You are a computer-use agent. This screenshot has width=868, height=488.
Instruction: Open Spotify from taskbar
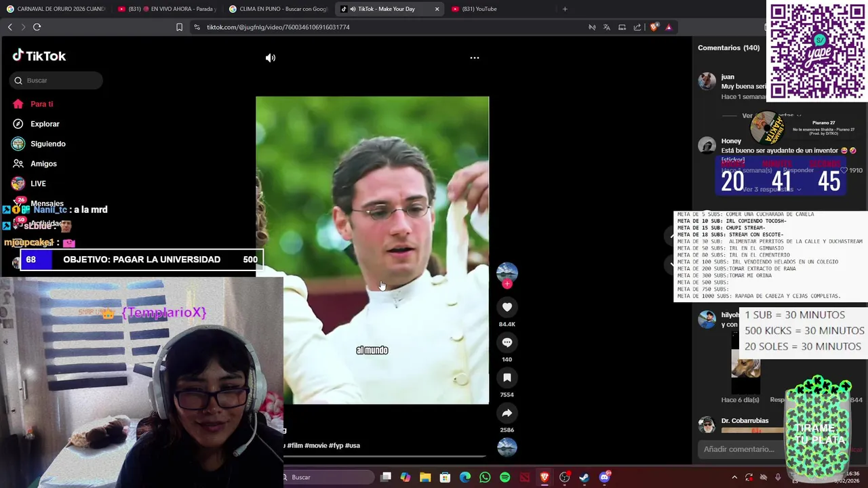coord(505,477)
